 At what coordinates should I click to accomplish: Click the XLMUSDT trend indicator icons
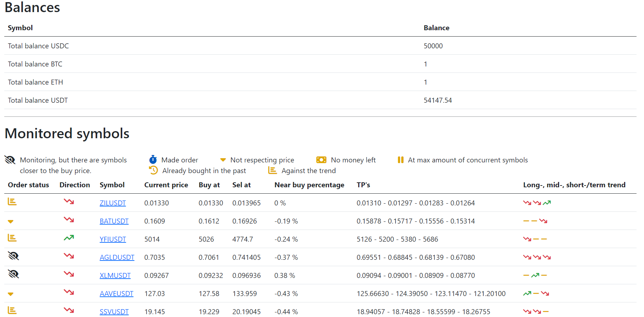535,275
